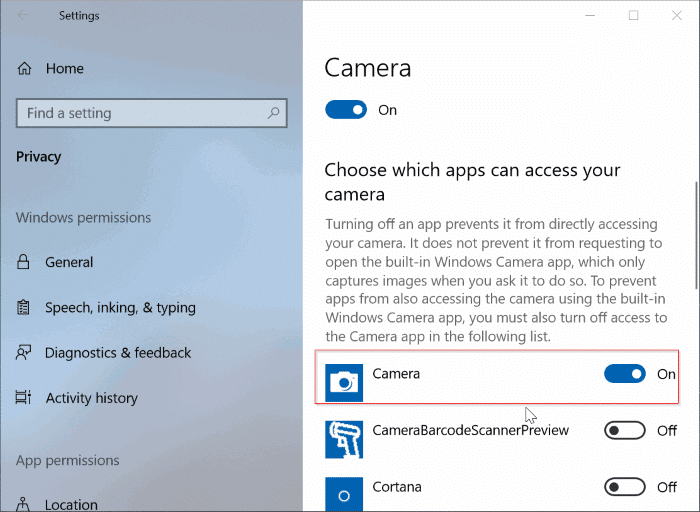The image size is (700, 512).
Task: Turn off the main Camera access toggle
Action: (x=346, y=110)
